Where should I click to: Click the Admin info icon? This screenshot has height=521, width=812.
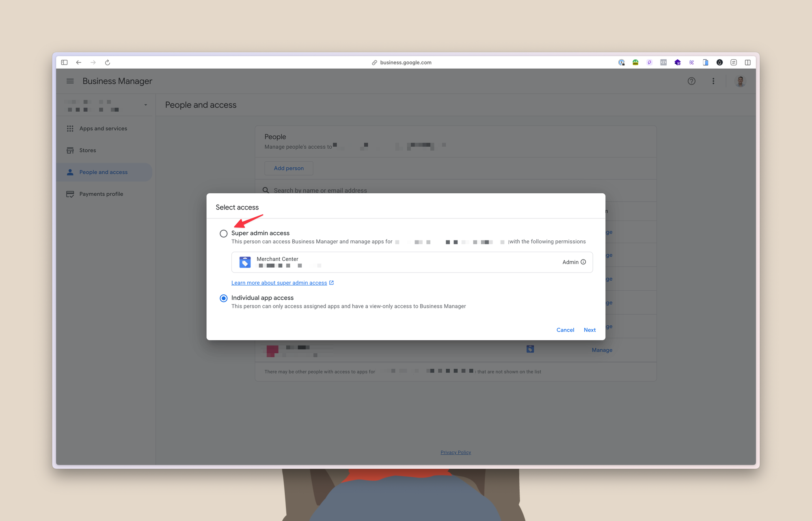(583, 262)
